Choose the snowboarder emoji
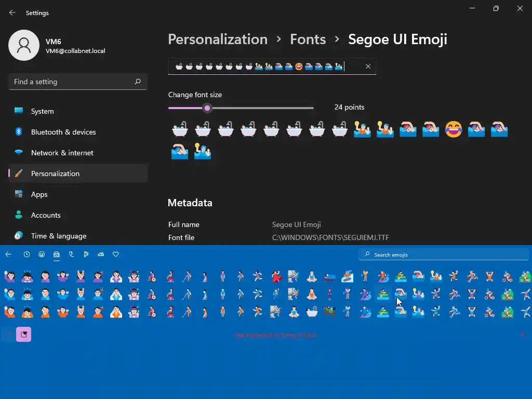This screenshot has height=399, width=532. click(347, 277)
